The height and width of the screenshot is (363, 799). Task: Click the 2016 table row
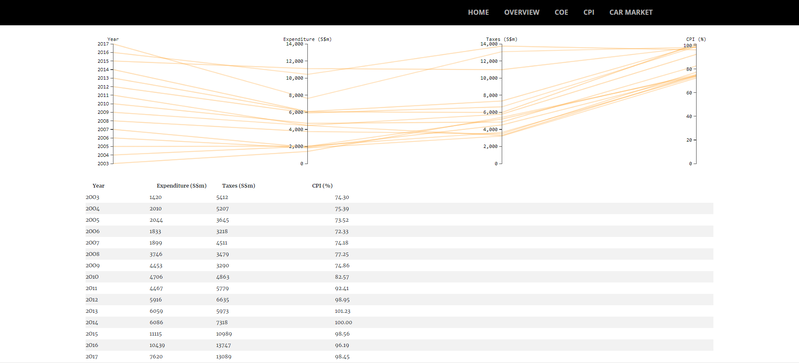pyautogui.click(x=400, y=345)
